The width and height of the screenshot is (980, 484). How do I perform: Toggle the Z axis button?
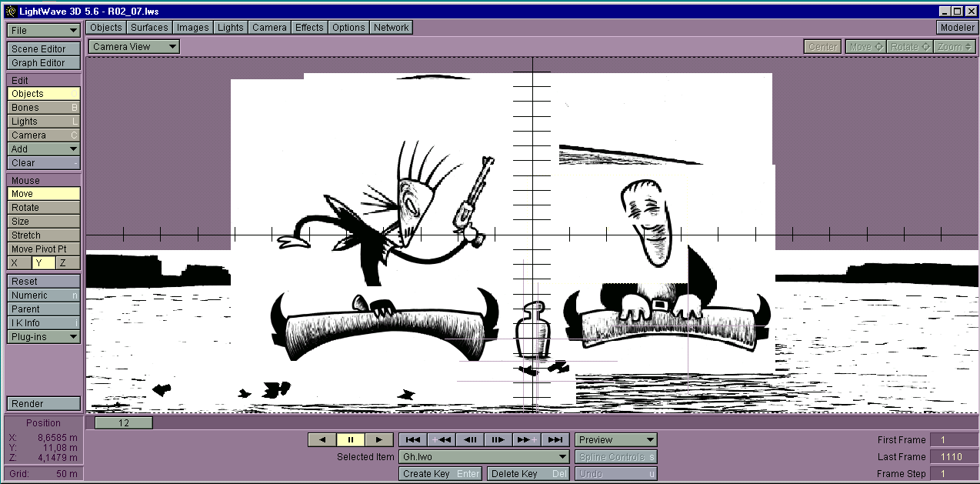point(68,263)
